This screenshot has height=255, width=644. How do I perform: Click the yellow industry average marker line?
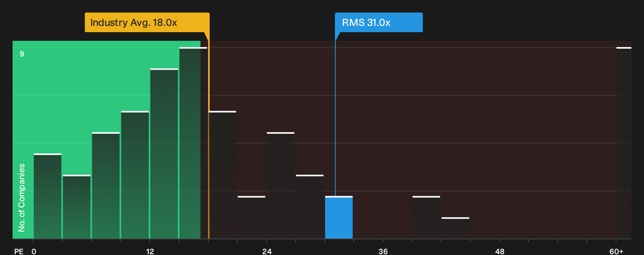click(209, 135)
